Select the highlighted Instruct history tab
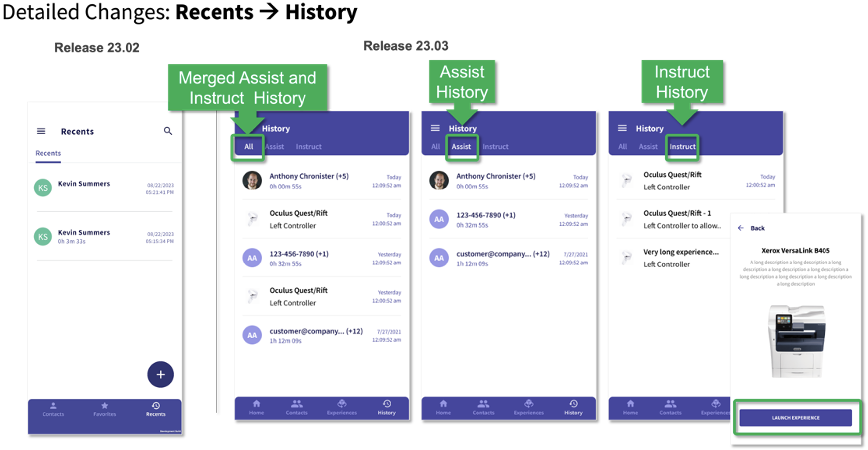The height and width of the screenshot is (450, 868). [682, 147]
